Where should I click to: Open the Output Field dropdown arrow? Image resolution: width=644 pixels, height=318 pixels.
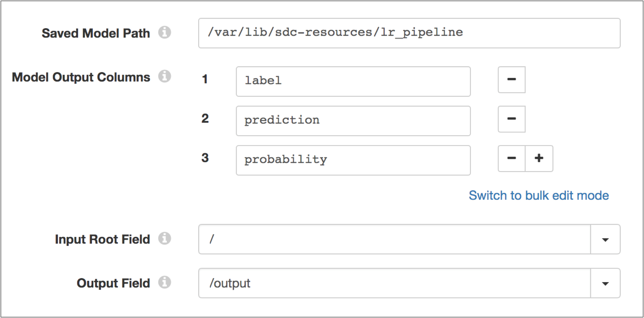pos(605,283)
